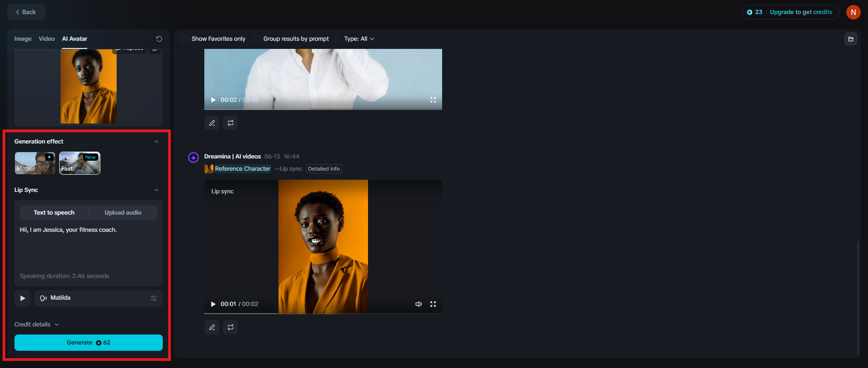Click regenerate icon under the 00:05 video
Screen dimensions: 868x368
[x=231, y=123]
